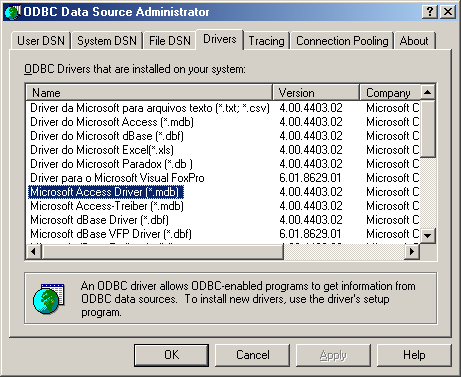Select Driver do Microsoft Access (*.mdb)
Image resolution: width=461 pixels, height=377 pixels.
tap(112, 122)
